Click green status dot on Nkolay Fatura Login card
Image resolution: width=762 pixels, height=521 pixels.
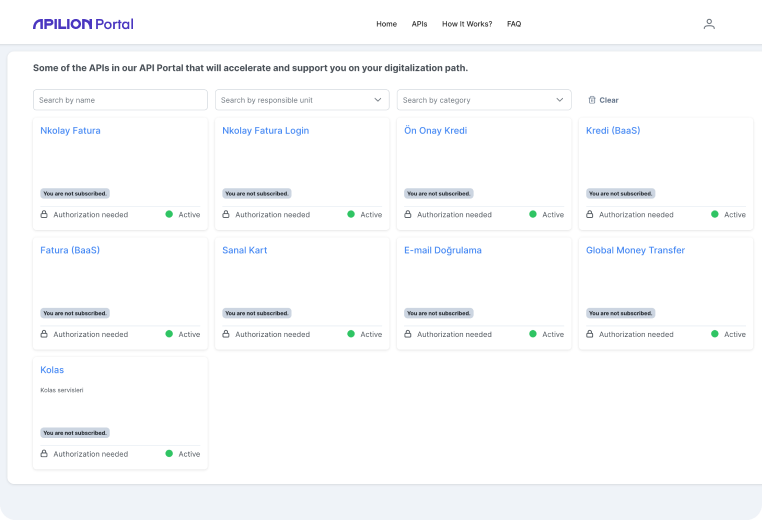coord(351,214)
